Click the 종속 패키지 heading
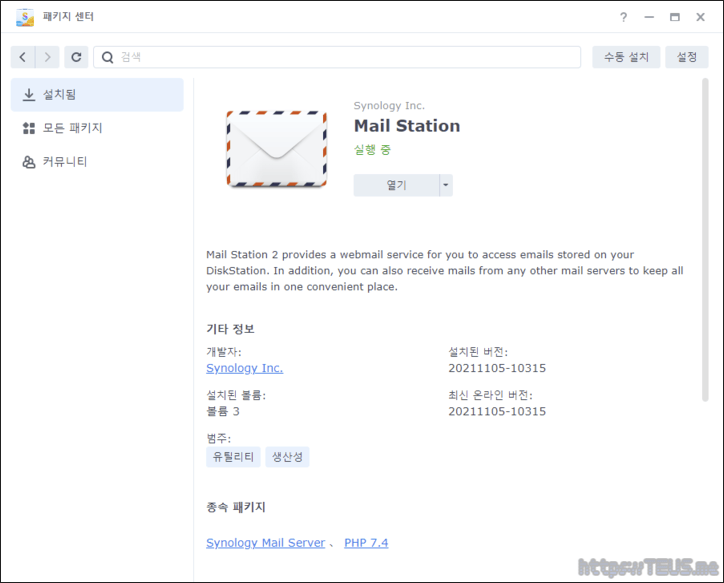The image size is (724, 583). click(235, 507)
